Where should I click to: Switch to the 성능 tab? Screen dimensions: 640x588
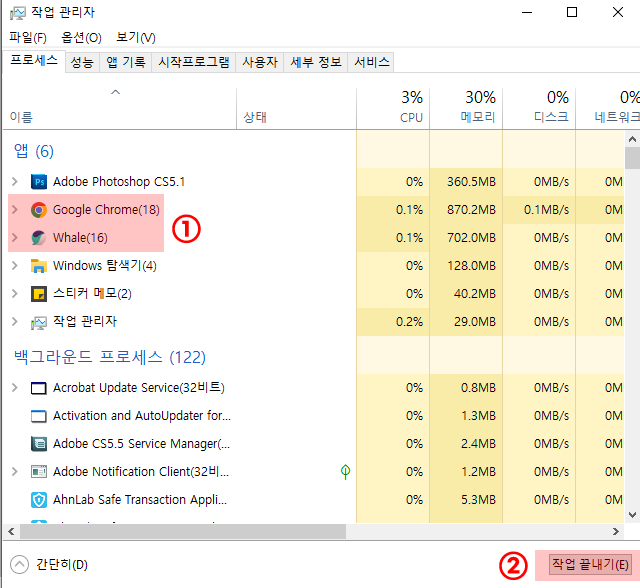82,62
